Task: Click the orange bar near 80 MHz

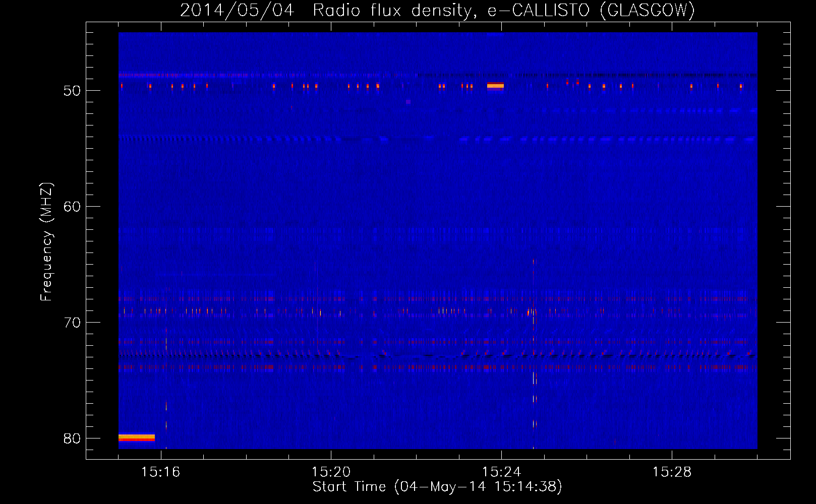Action: coord(137,437)
